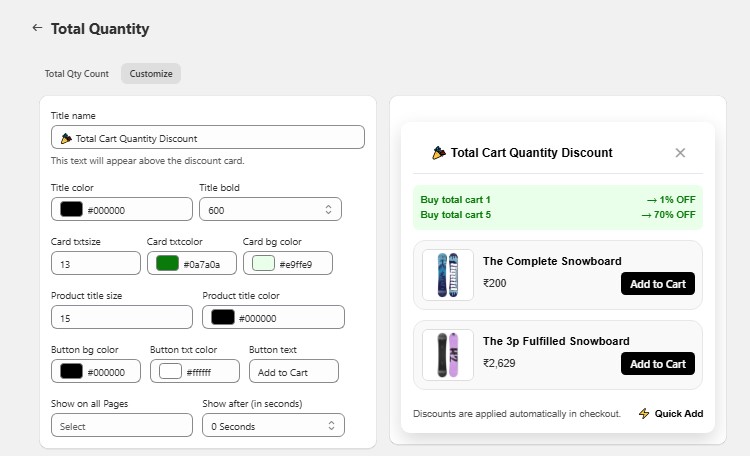Close the Total Cart Quantity Discount popup
750x456 pixels.
coord(680,153)
